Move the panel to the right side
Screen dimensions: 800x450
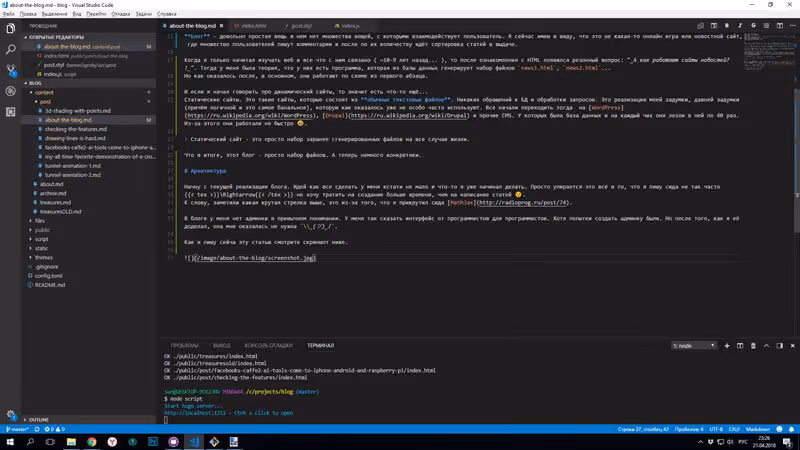tap(780, 345)
